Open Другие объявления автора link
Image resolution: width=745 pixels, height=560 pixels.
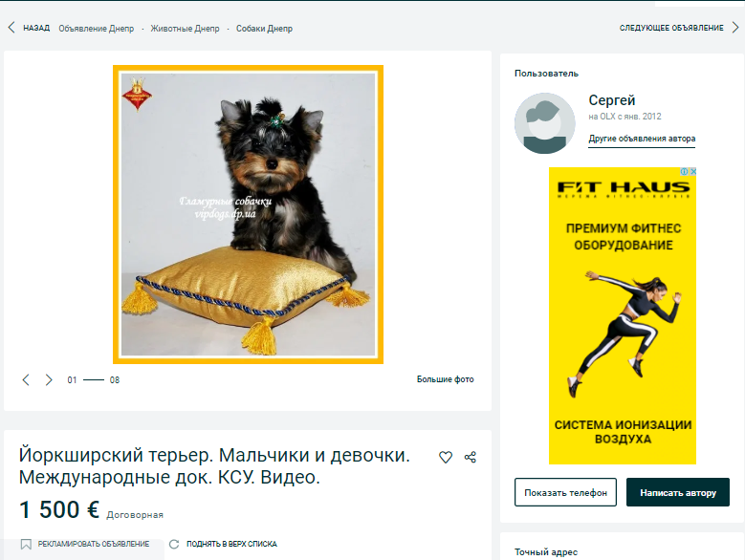pyautogui.click(x=642, y=139)
